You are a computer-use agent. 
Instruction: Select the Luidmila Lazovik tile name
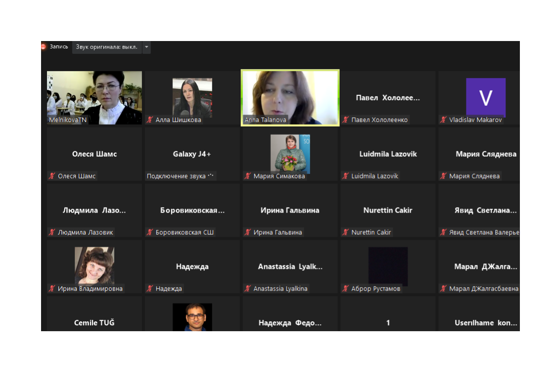pos(388,154)
